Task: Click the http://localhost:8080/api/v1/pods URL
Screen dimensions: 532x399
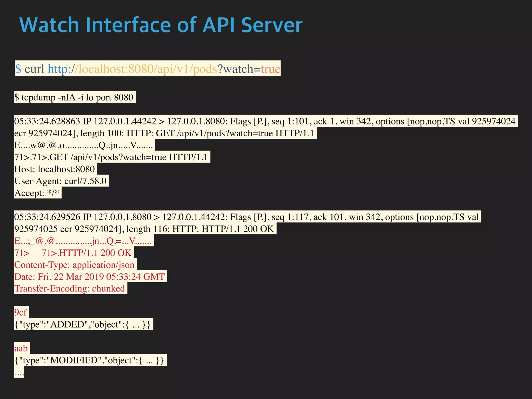Action: click(x=132, y=69)
